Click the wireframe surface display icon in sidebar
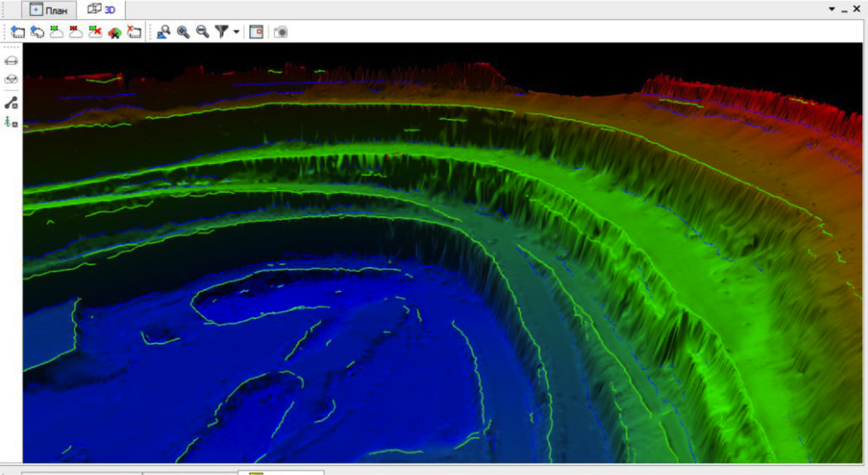The width and height of the screenshot is (868, 475). [11, 80]
